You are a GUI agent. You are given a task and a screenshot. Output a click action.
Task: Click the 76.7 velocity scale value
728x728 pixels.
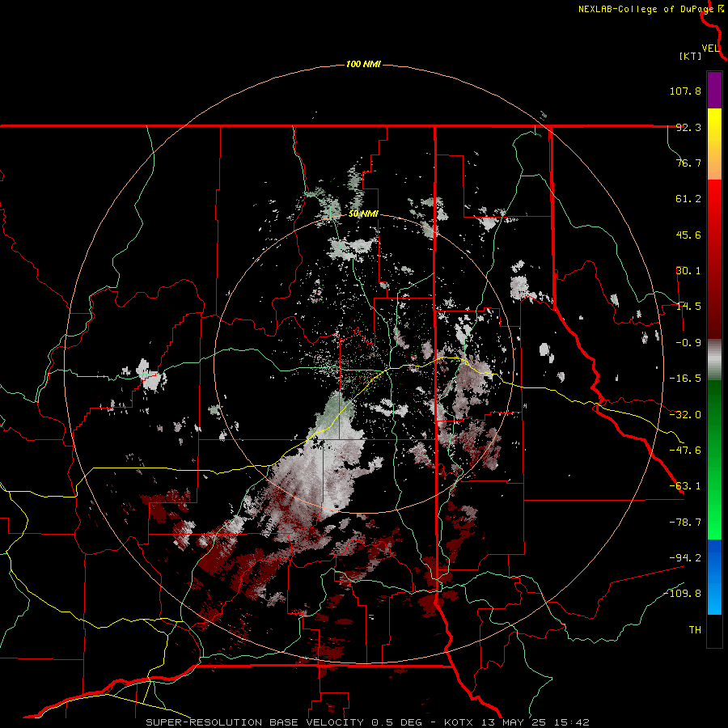pyautogui.click(x=688, y=163)
